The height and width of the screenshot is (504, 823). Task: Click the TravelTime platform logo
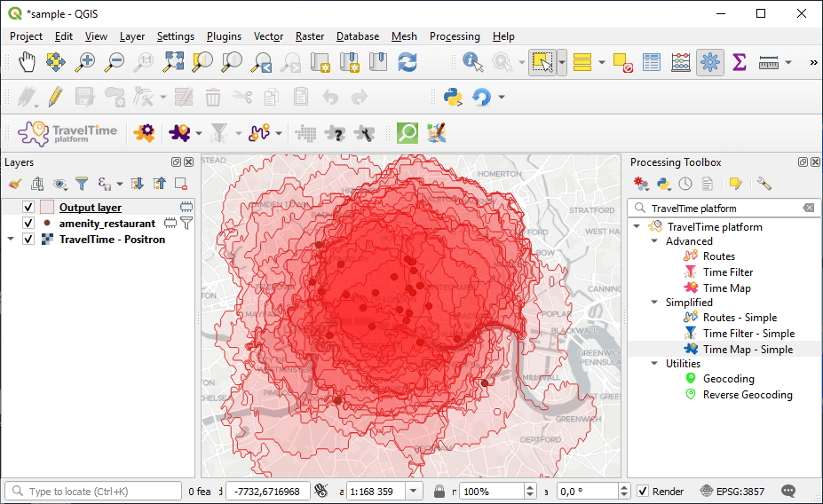(x=68, y=133)
